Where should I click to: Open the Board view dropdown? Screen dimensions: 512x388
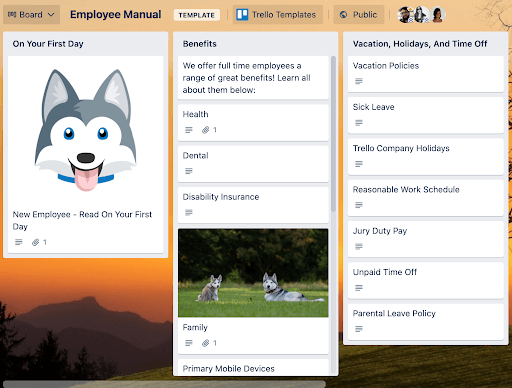[31, 15]
